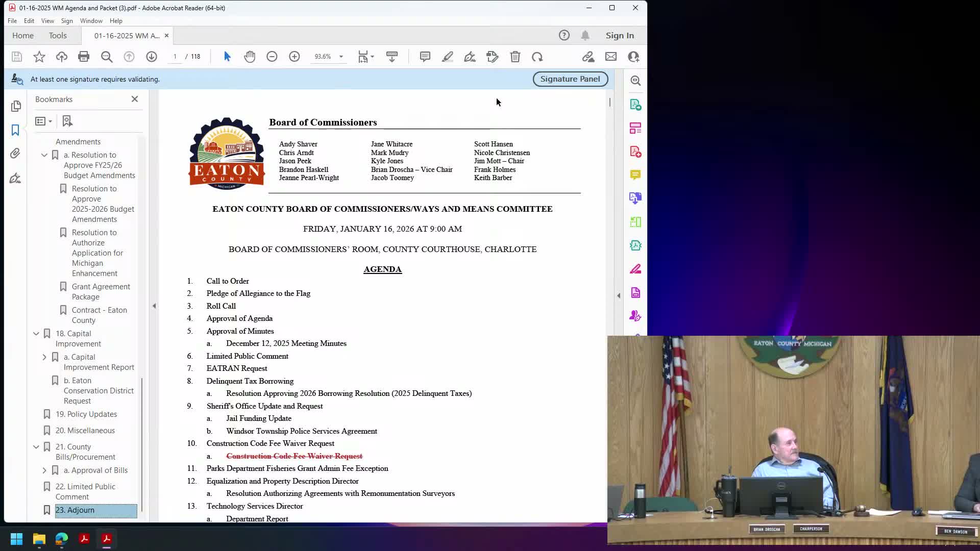Click the Zoom in plus icon
Viewport: 980px width, 551px height.
pyautogui.click(x=295, y=57)
